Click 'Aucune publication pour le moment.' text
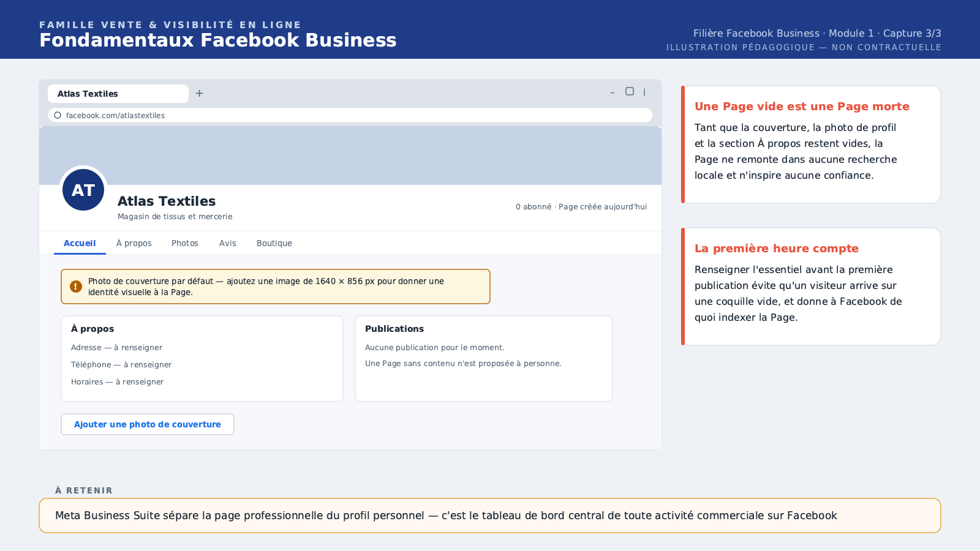 pos(435,348)
